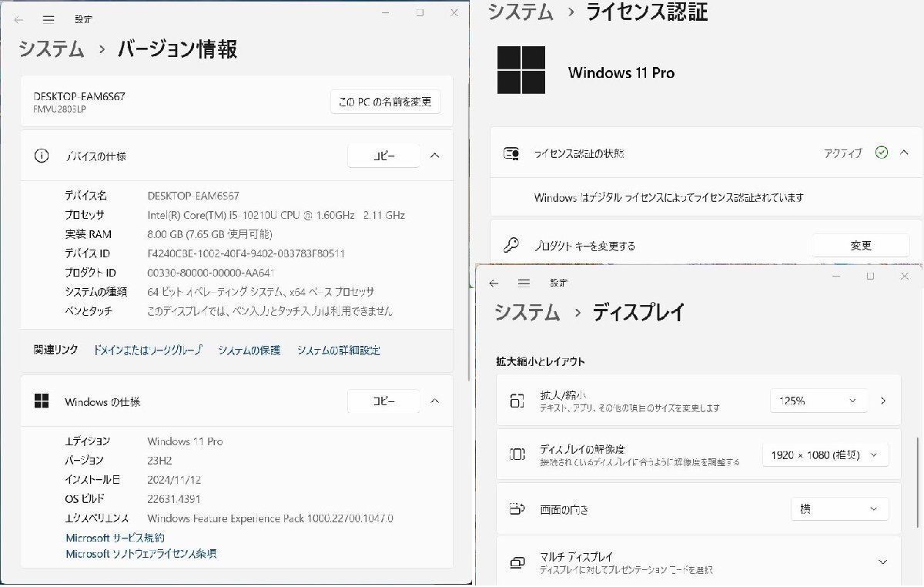Go back in the バージョン情報 settings window

coord(19,19)
